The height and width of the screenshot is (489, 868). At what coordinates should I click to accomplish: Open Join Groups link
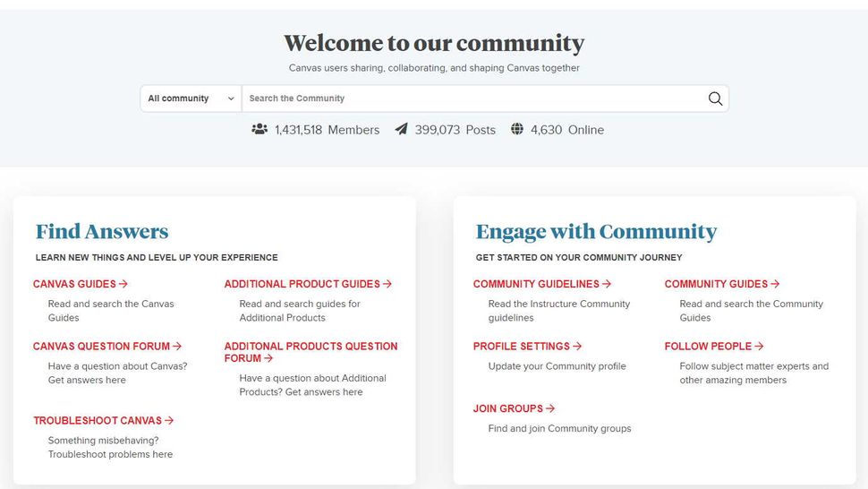tap(514, 408)
